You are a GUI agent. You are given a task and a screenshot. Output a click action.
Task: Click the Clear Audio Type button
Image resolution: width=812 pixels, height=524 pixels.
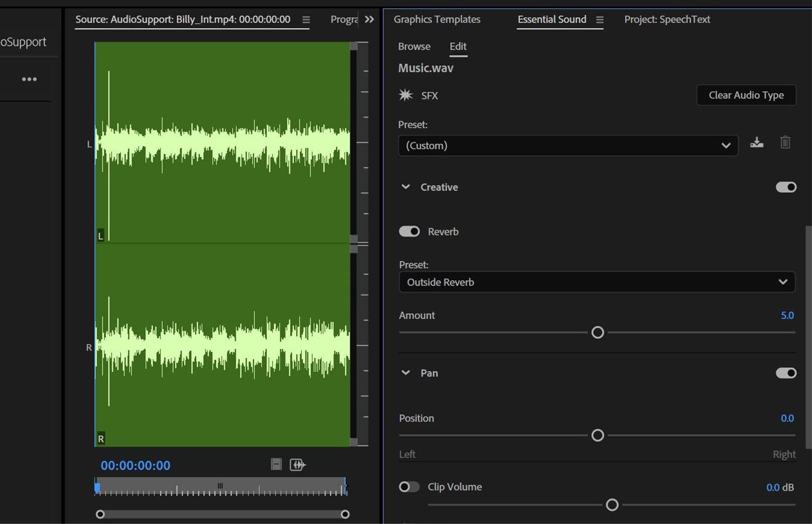point(746,95)
